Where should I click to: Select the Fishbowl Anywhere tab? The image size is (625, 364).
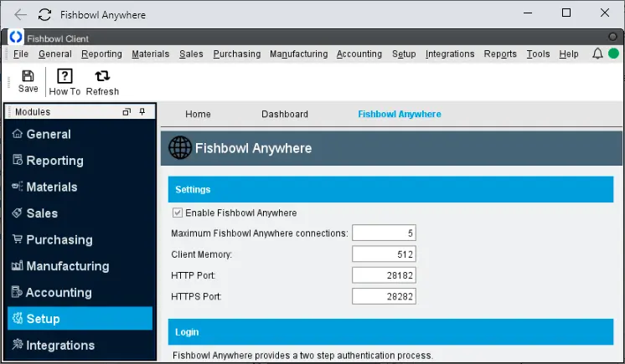[x=400, y=114]
